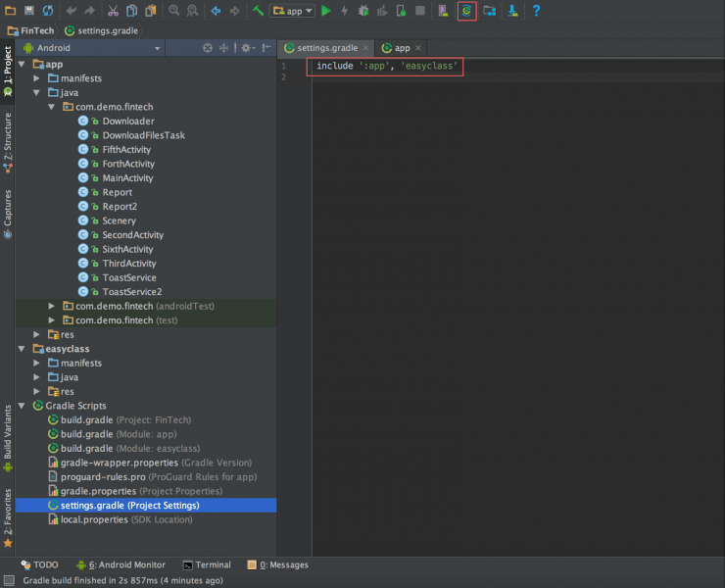The width and height of the screenshot is (725, 588).
Task: Click the Undo arrow in toolbar
Action: point(72,11)
